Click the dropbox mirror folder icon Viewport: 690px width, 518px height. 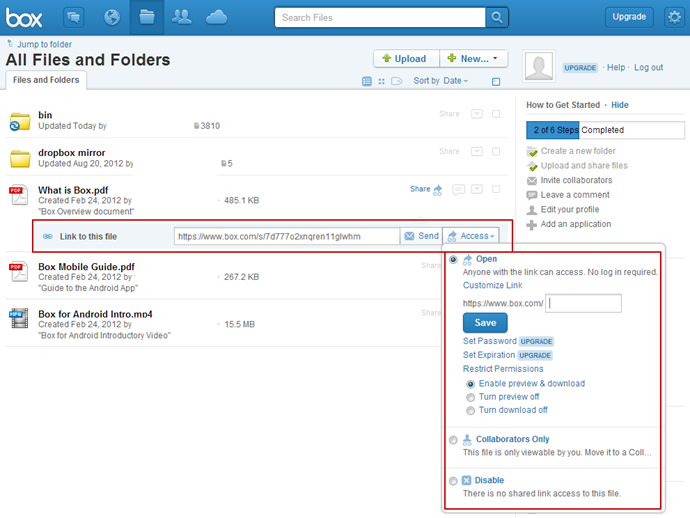pyautogui.click(x=20, y=158)
